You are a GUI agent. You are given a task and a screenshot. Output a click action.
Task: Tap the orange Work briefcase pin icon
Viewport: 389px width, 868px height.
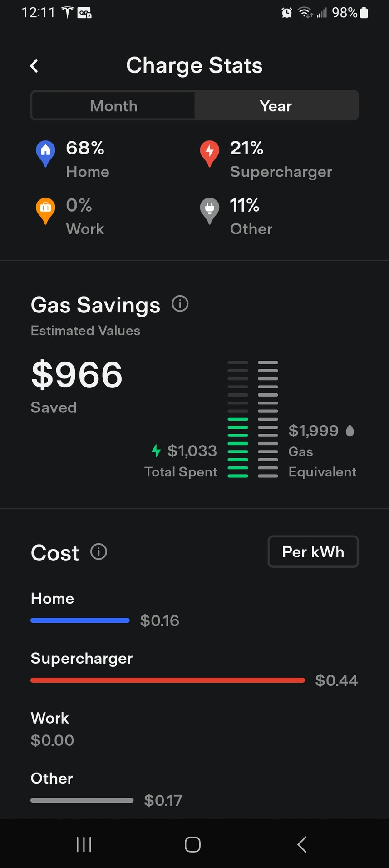[45, 210]
